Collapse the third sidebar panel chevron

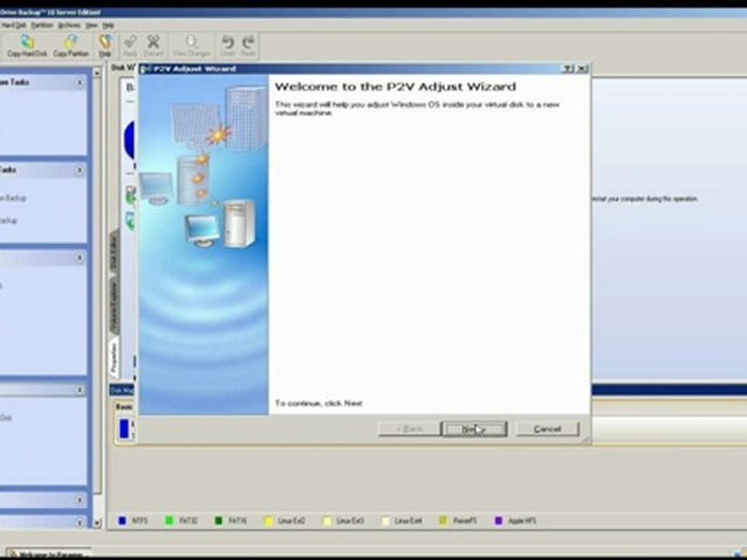click(x=79, y=257)
